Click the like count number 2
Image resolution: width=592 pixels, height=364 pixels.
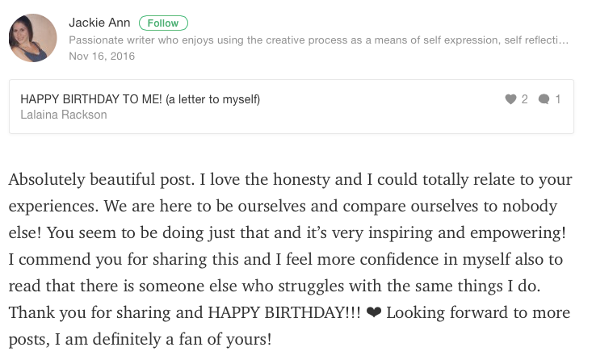click(524, 99)
